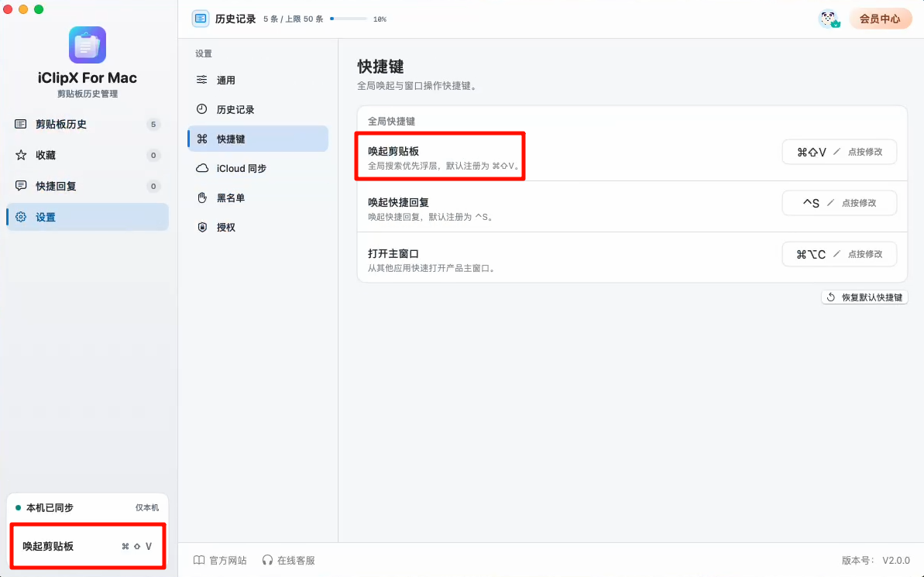Click the 唤起剪贴板 row title in settings
This screenshot has height=577, width=924.
tap(393, 151)
